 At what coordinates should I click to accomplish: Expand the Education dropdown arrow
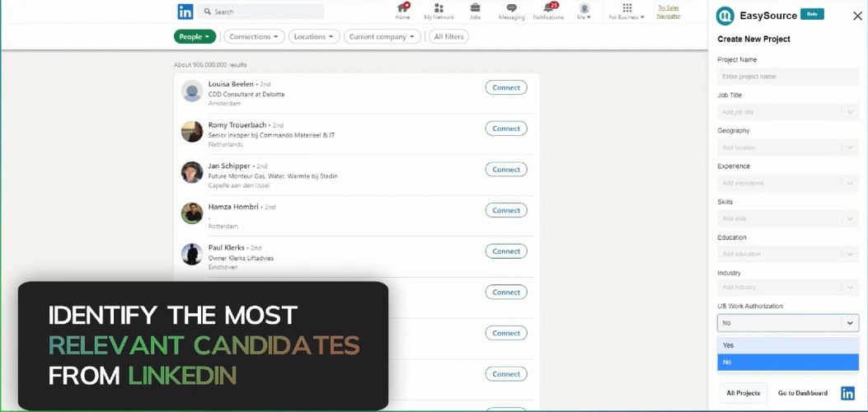click(850, 254)
